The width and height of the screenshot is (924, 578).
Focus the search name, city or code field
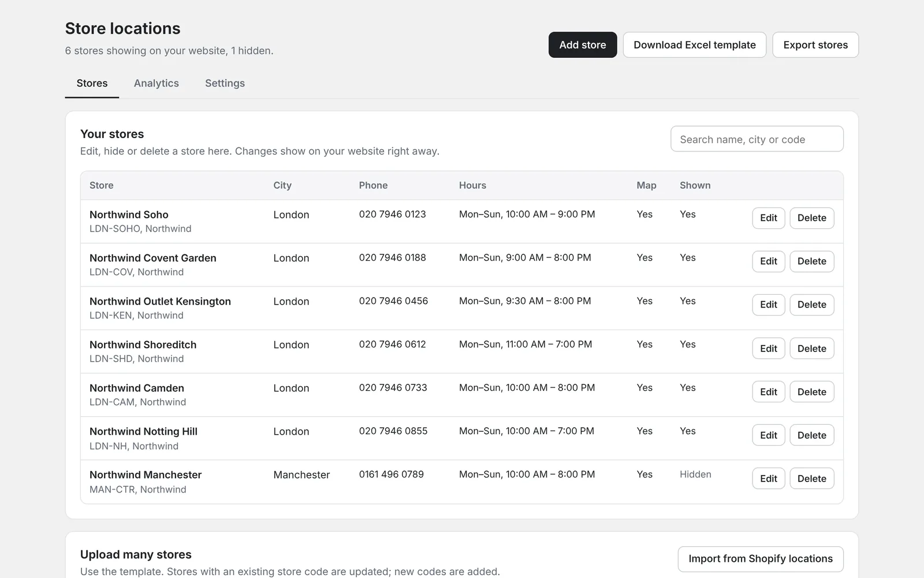coord(757,139)
